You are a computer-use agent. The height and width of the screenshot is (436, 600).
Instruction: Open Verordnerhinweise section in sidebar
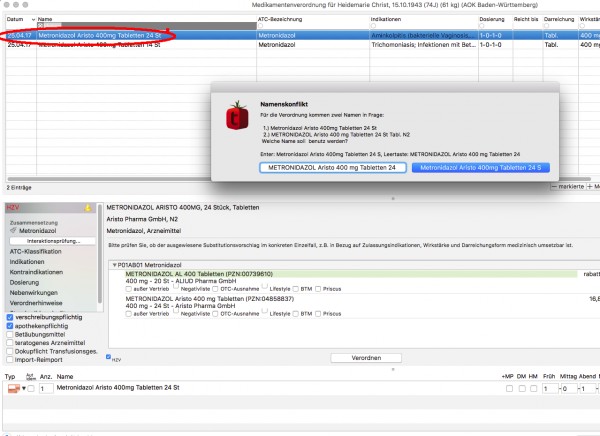[x=36, y=303]
